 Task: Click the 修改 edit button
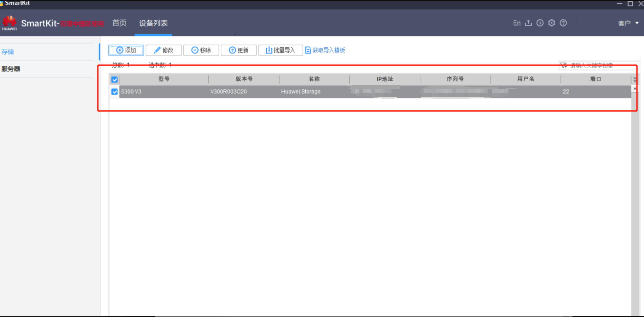[x=164, y=50]
